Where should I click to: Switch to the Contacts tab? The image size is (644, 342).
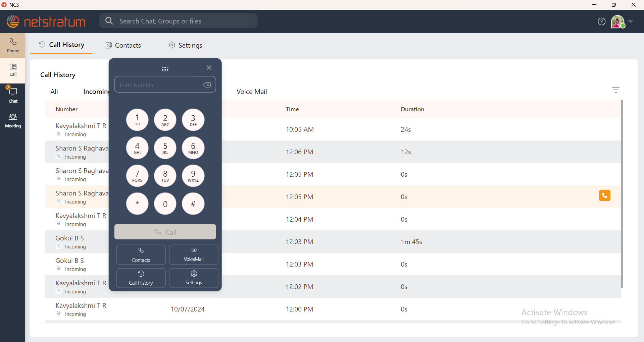[x=123, y=45]
